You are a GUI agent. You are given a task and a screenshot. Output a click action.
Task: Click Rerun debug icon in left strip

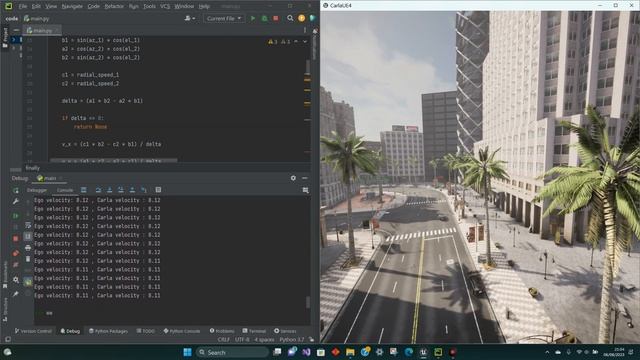pyautogui.click(x=16, y=191)
